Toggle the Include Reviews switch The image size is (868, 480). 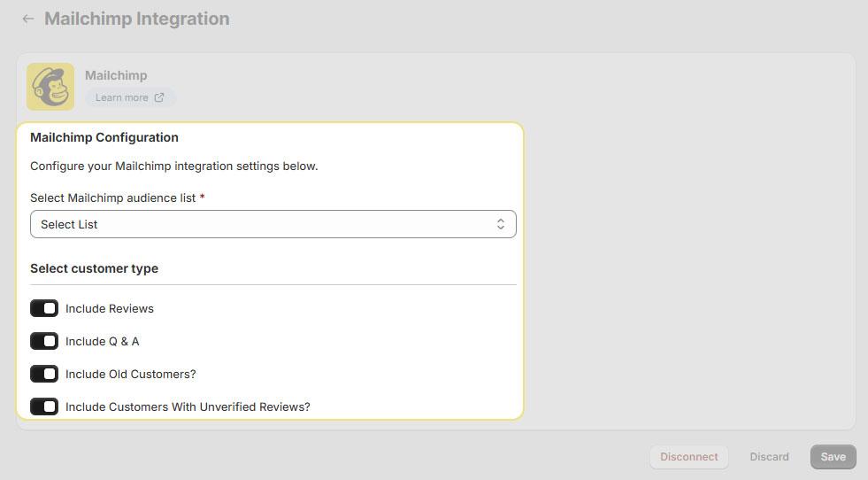click(44, 308)
